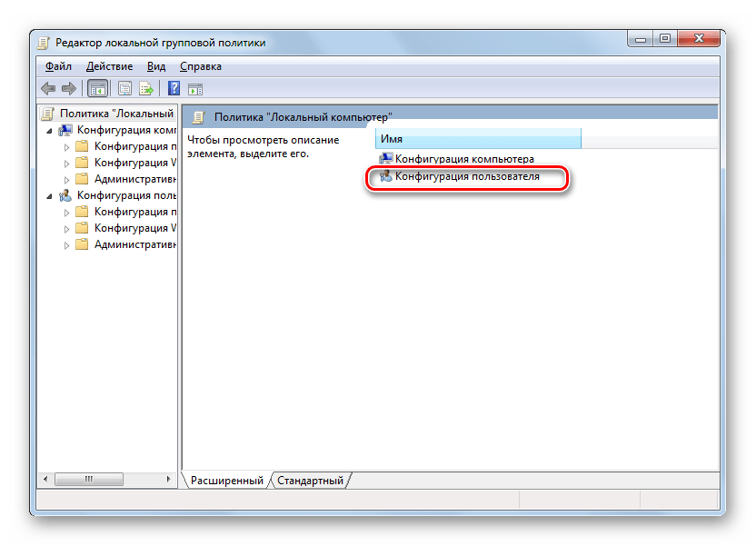
Task: Switch to the 'Стандартный' tab
Action: 310,480
